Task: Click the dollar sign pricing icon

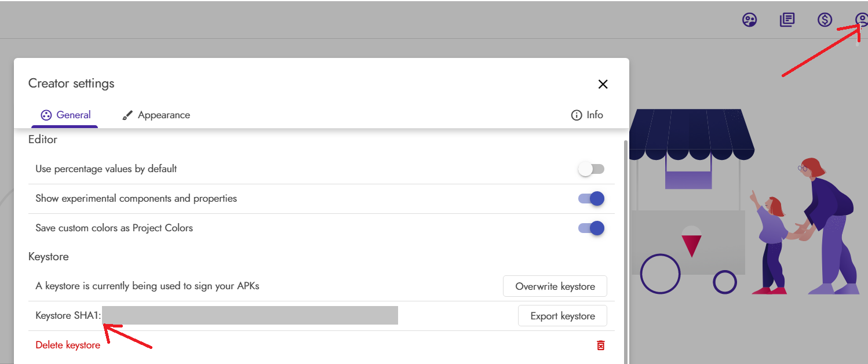Action: pyautogui.click(x=825, y=20)
